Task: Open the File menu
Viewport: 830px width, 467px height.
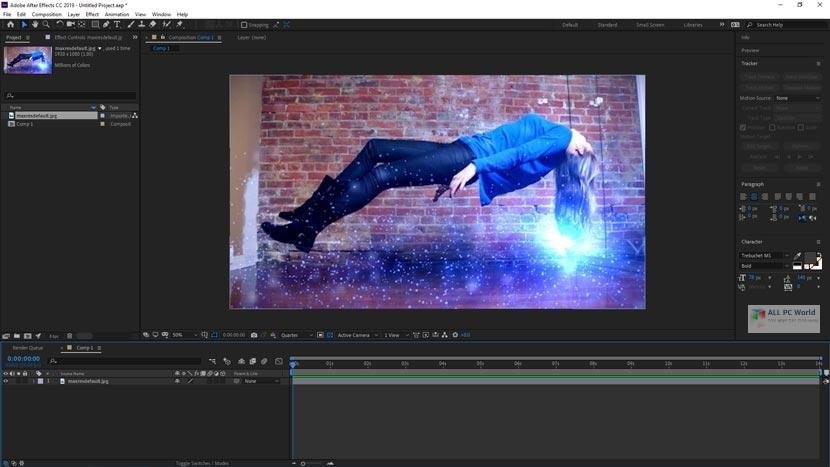Action: pyautogui.click(x=7, y=14)
